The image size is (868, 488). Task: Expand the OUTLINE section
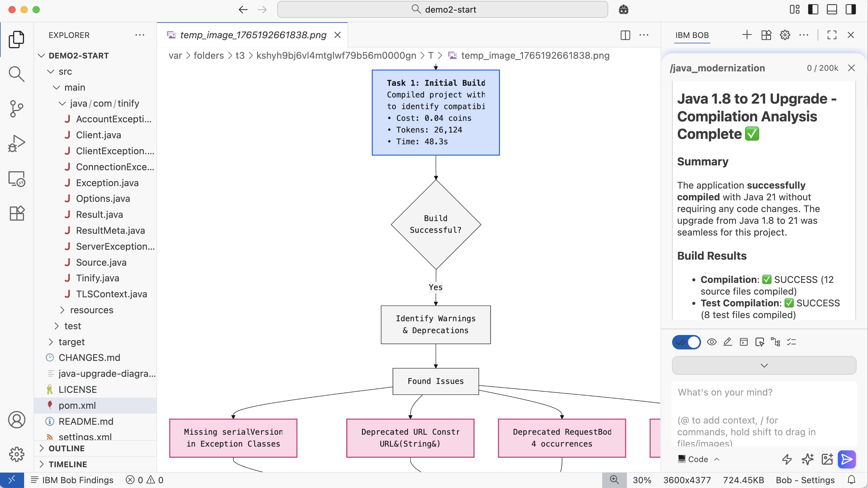point(66,448)
